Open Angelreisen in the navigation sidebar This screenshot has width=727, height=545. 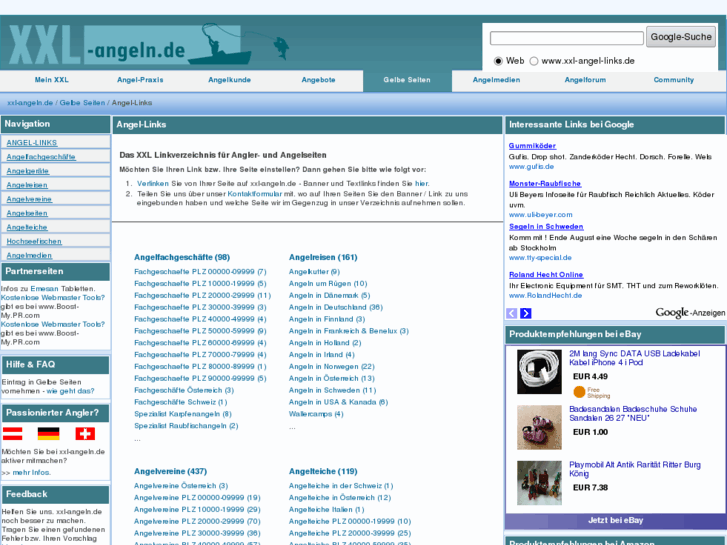27,185
